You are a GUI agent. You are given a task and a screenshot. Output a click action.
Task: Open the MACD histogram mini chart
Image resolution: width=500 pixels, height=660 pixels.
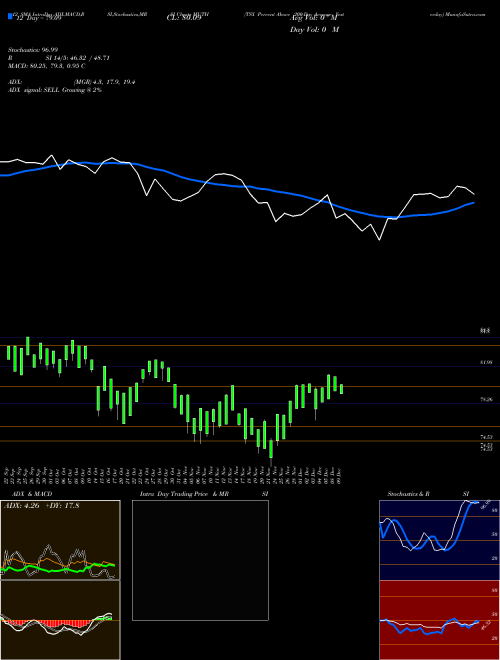tap(60, 620)
